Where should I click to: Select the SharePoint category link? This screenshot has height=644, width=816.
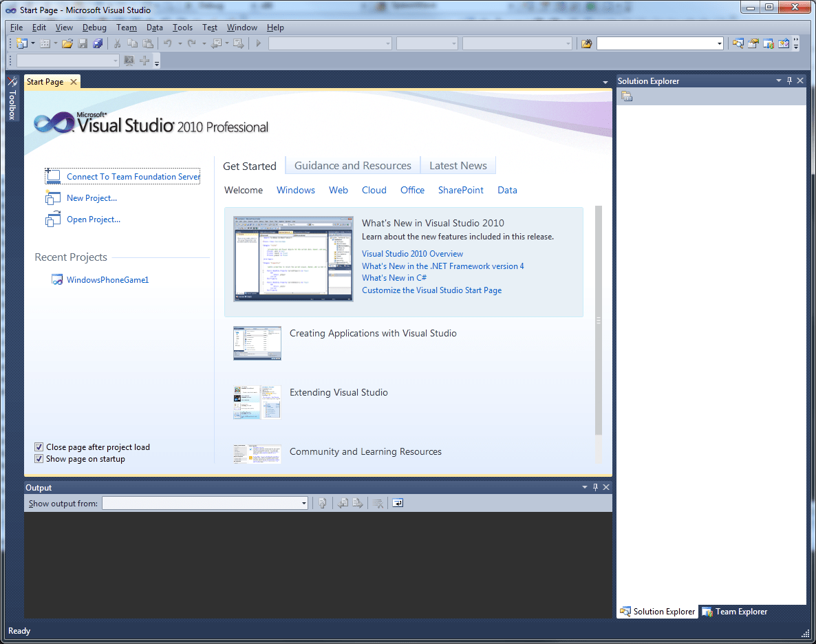click(460, 190)
